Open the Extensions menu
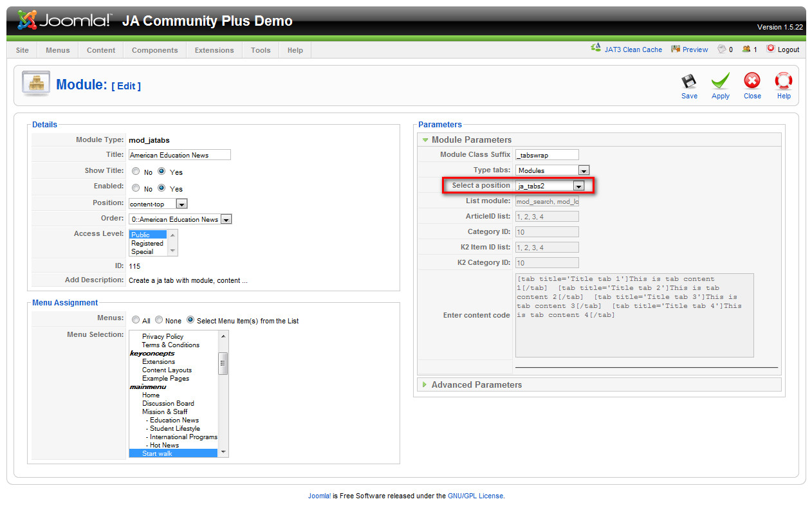This screenshot has height=506, width=812. point(214,50)
